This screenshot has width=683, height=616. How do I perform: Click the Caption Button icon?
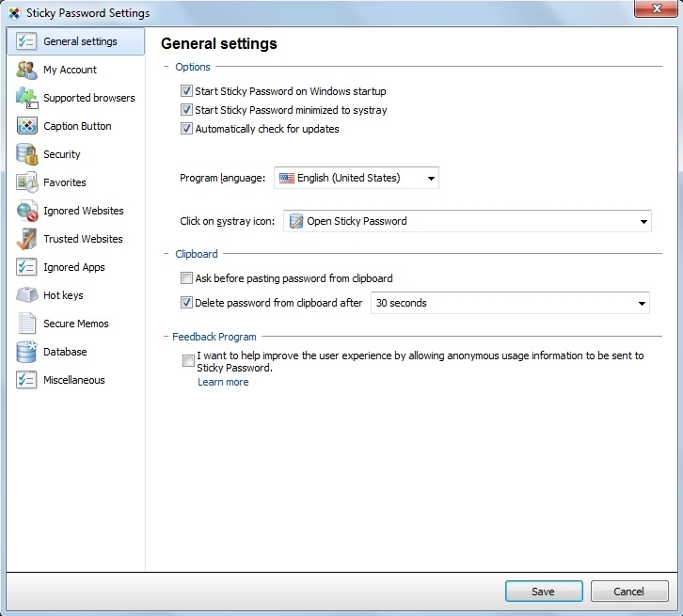tap(26, 126)
